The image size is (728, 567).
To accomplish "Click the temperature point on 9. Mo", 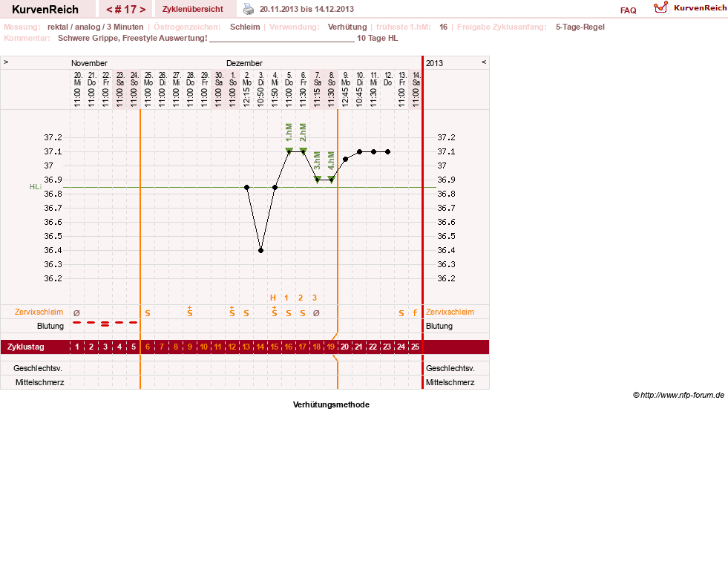I will coord(345,160).
